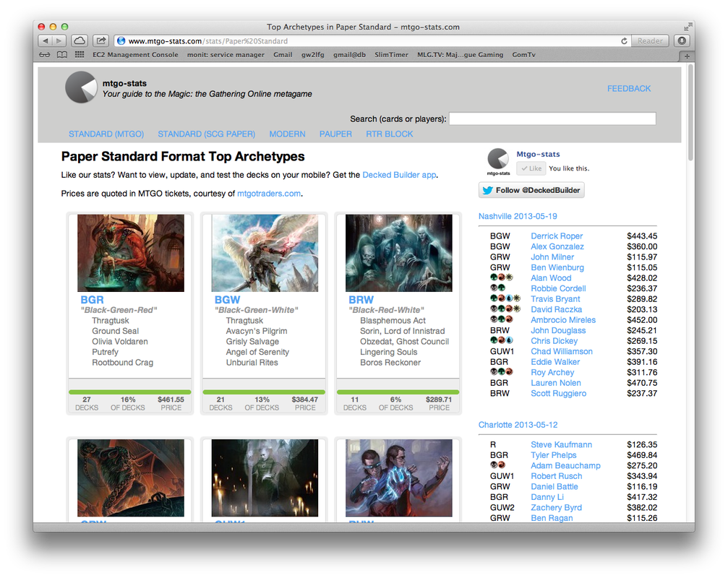Open the Top Sites grid icon
The image size is (728, 578).
point(80,55)
